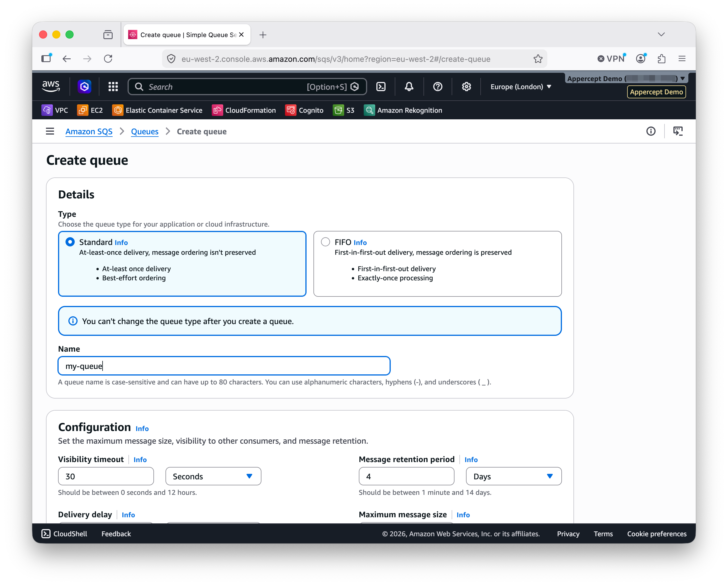Open the Terms footer link
728x586 pixels.
(x=603, y=534)
